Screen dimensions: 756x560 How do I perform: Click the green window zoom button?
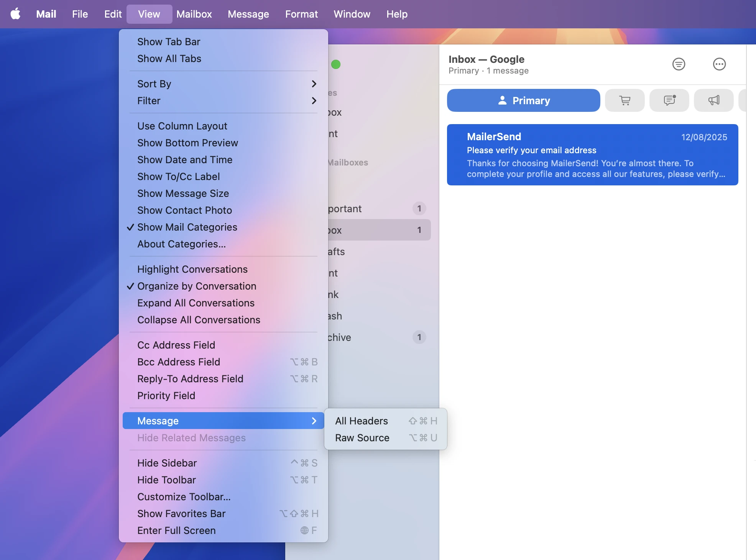point(336,64)
